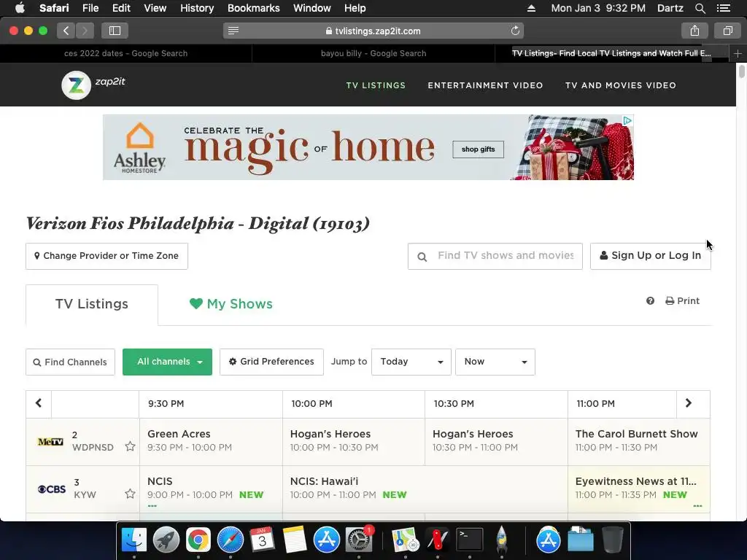Toggle the Safari sidebar button
747x560 pixels.
[115, 31]
